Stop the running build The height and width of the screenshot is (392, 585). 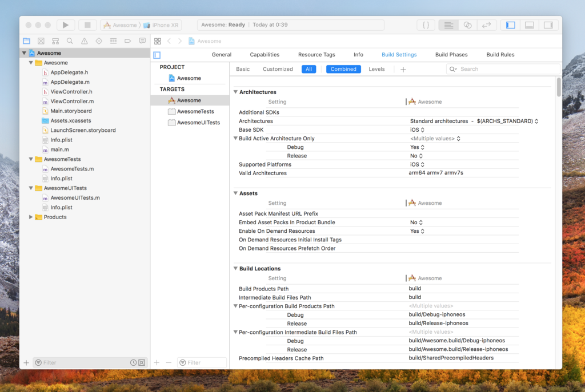87,25
